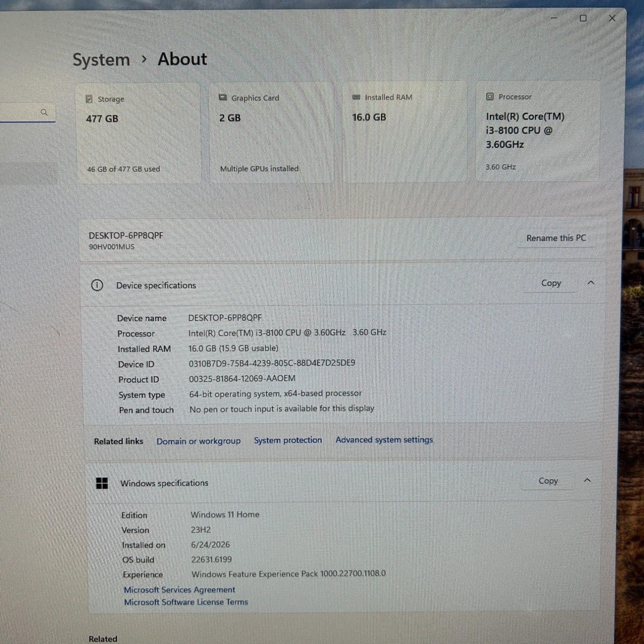Click the Windows logo icon
Screen dimensions: 644x644
[102, 483]
